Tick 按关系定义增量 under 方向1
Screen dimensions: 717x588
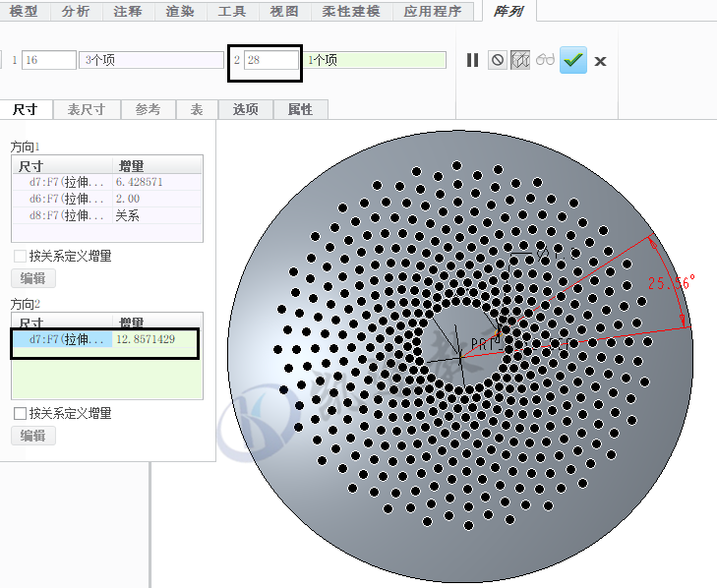tap(20, 256)
